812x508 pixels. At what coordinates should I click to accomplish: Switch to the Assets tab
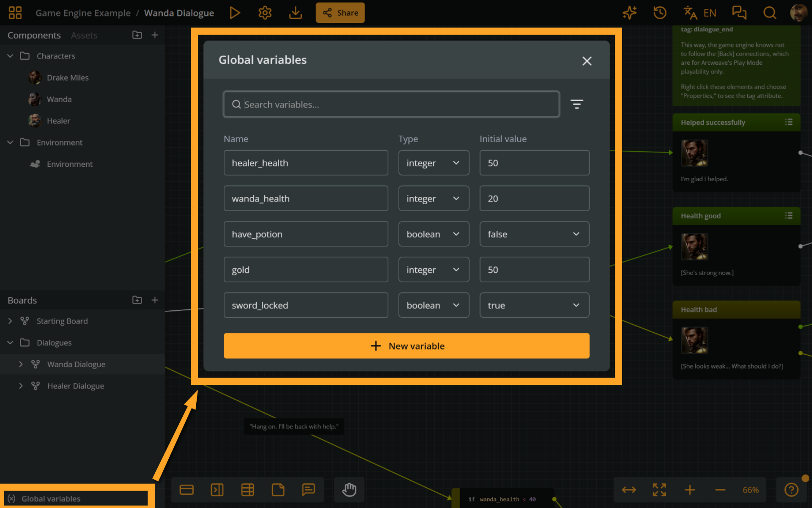pos(84,36)
